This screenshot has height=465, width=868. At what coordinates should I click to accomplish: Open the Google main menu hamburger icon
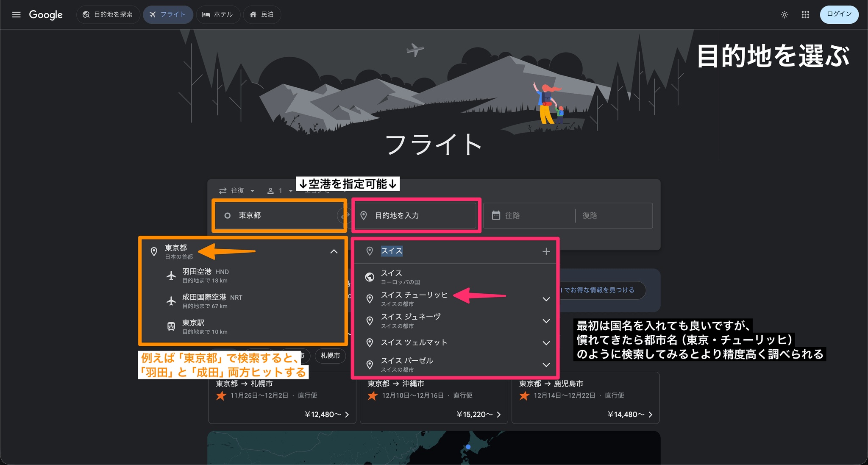coord(16,14)
